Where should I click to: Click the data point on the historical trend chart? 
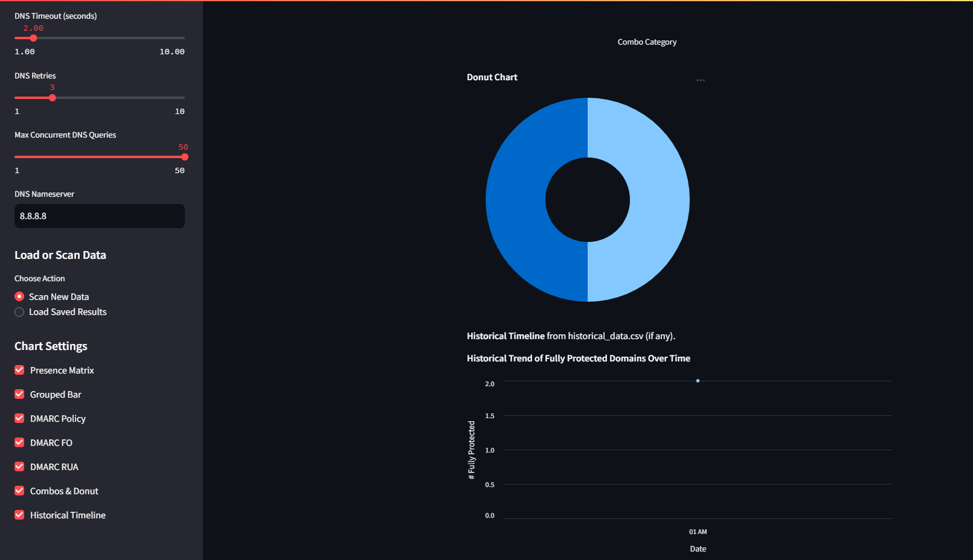[x=698, y=381]
